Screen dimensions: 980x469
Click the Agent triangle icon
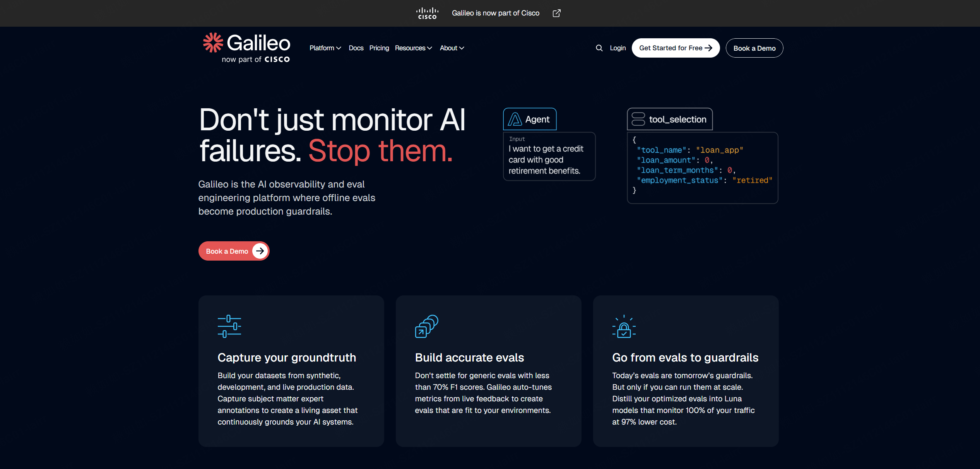[515, 119]
